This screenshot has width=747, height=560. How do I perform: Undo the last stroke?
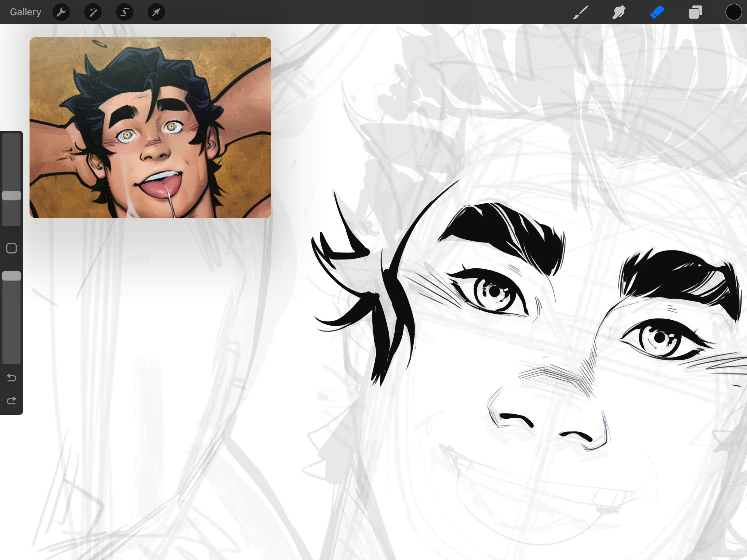pyautogui.click(x=11, y=378)
